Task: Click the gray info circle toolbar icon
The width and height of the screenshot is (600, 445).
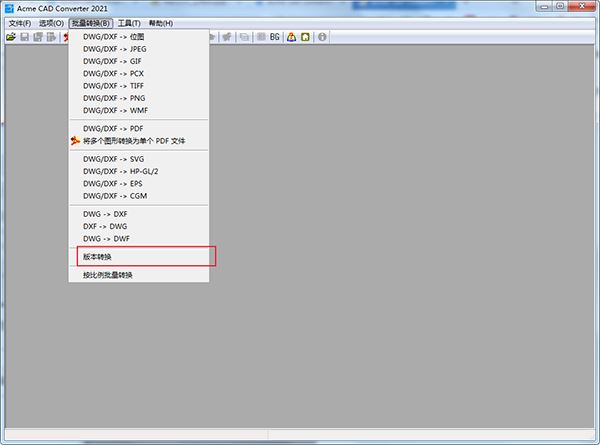Action: click(322, 37)
